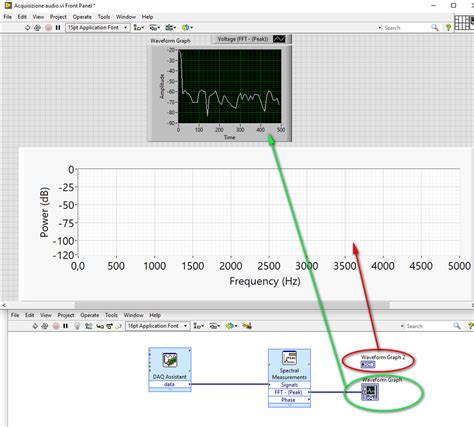The image size is (474, 427).
Task: Toggle highlight execution light bulb icon
Action: pyautogui.click(x=77, y=326)
